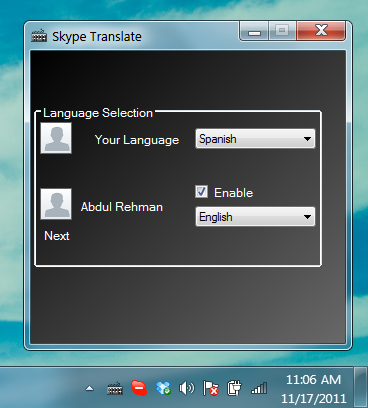The width and height of the screenshot is (368, 408).
Task: Close the Skype Translate window
Action: (321, 31)
